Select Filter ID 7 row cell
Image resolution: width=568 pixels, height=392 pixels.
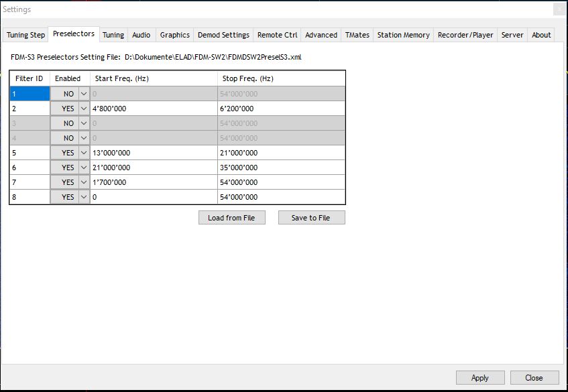[30, 182]
